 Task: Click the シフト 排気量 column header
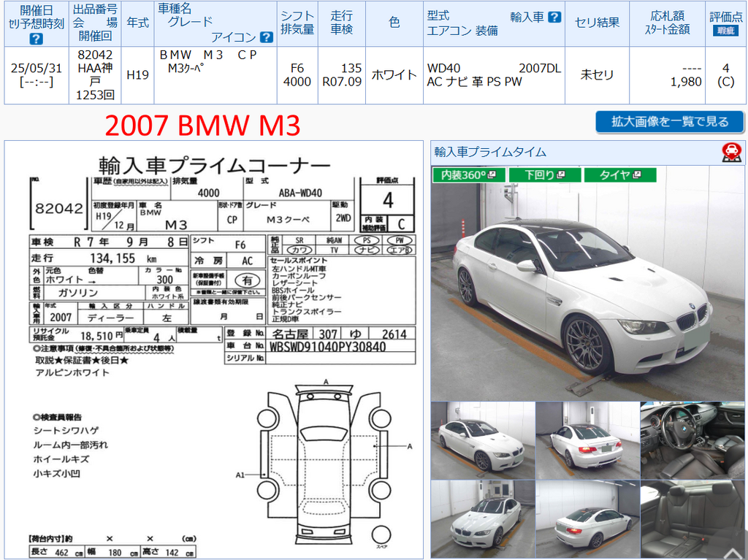[x=297, y=23]
